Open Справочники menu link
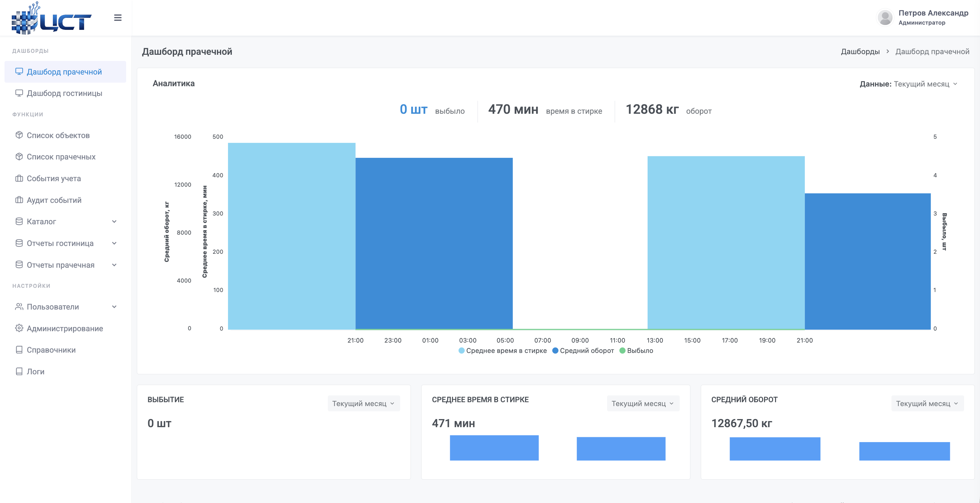 65,350
